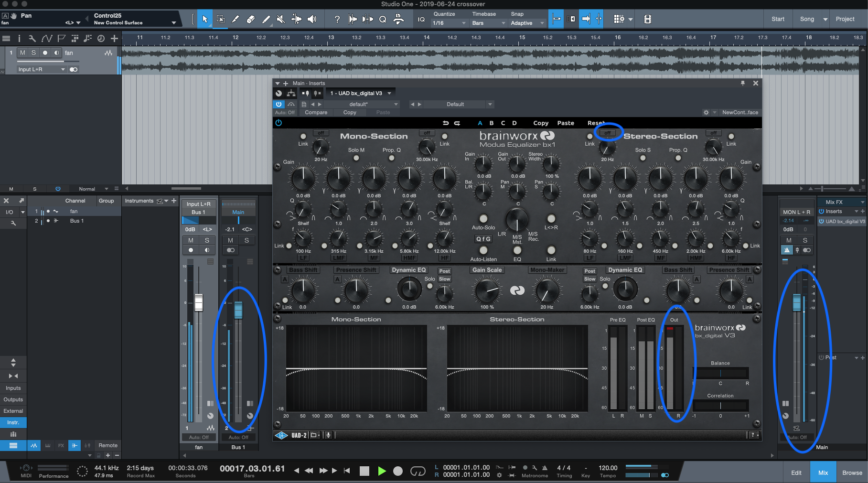868x483 pixels.
Task: Toggle the transport Loop button
Action: [418, 472]
